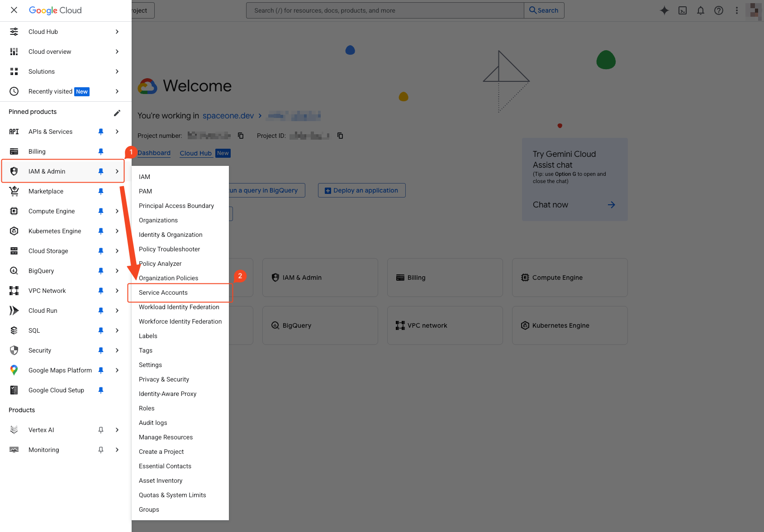This screenshot has height=532, width=764.
Task: Focus the resources search input field
Action: (385, 10)
